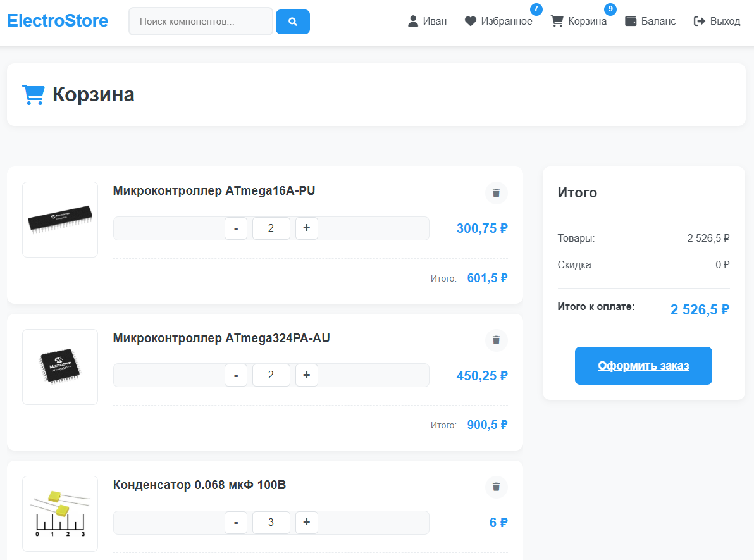Image resolution: width=754 pixels, height=560 pixels.
Task: Click the blue cart icon beside Корзина heading
Action: click(x=34, y=94)
